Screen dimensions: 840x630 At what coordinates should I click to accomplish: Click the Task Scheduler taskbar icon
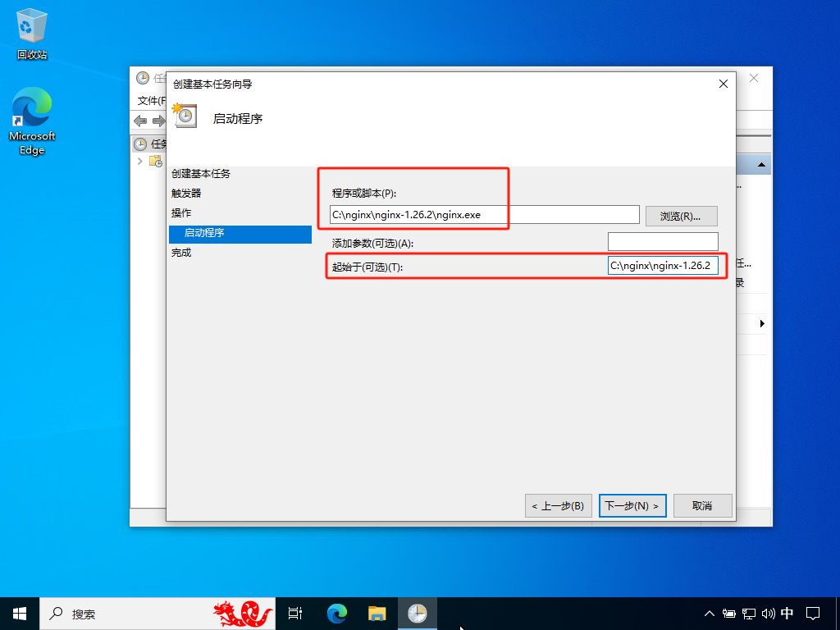(418, 614)
